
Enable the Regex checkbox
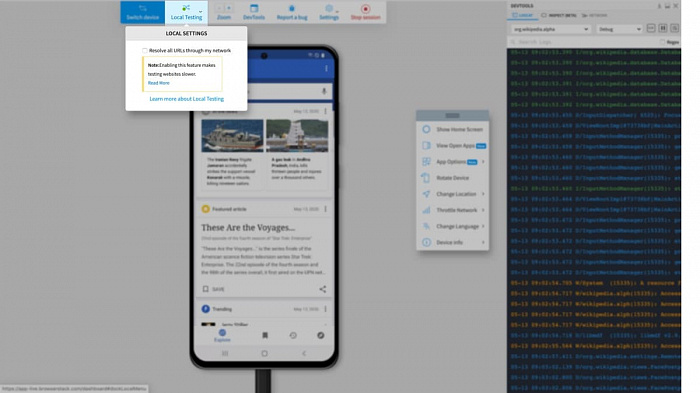(662, 42)
